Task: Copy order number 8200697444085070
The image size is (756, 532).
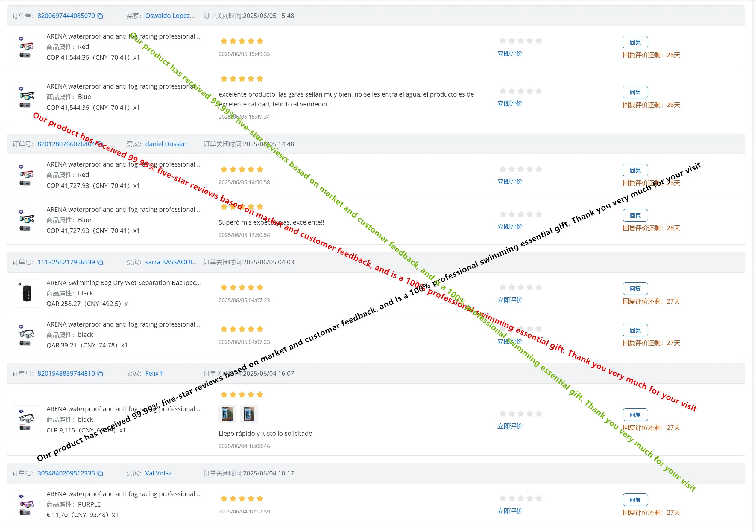Action: point(100,16)
